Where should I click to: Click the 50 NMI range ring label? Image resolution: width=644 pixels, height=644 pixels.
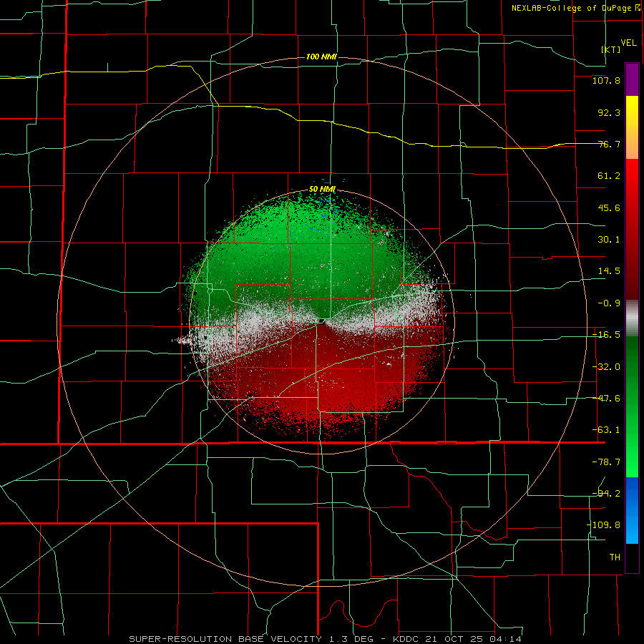(x=323, y=190)
